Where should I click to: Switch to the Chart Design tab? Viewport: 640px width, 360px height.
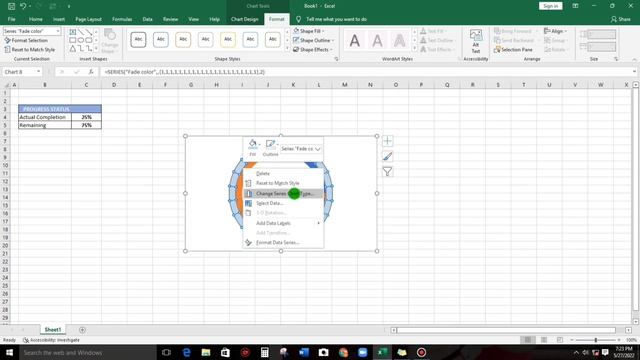coord(244,19)
